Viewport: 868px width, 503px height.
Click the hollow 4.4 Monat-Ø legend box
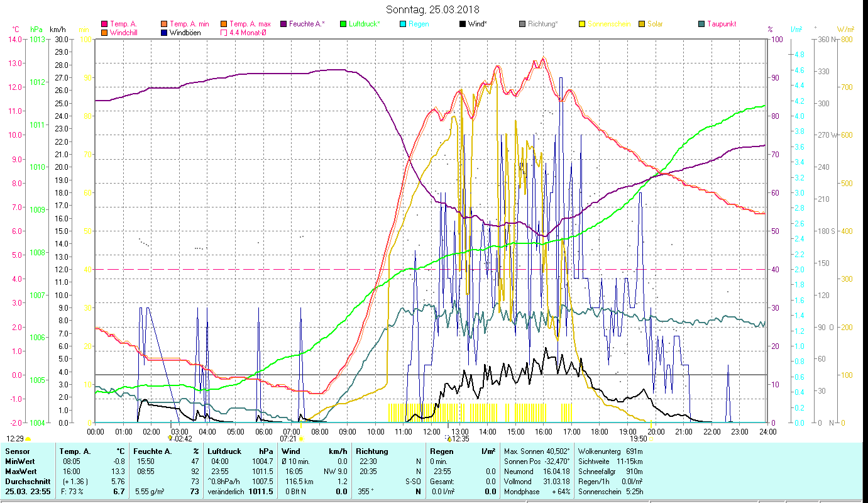pos(224,33)
